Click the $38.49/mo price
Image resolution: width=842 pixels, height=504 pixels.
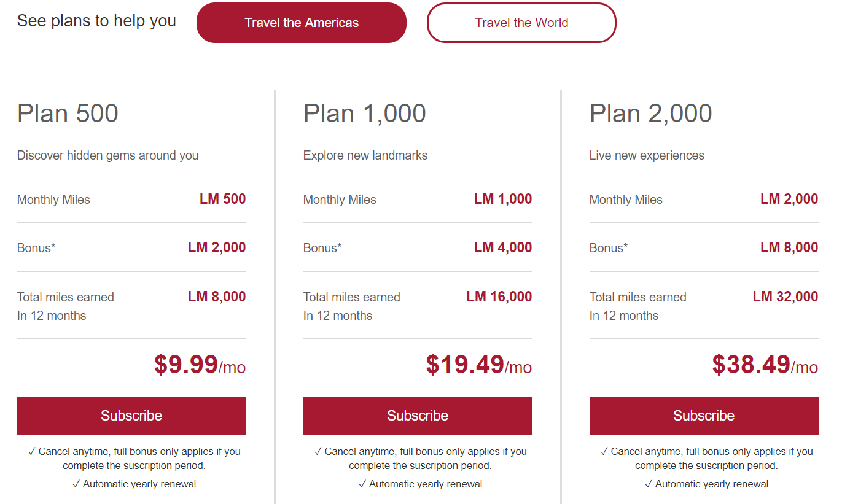pos(765,365)
